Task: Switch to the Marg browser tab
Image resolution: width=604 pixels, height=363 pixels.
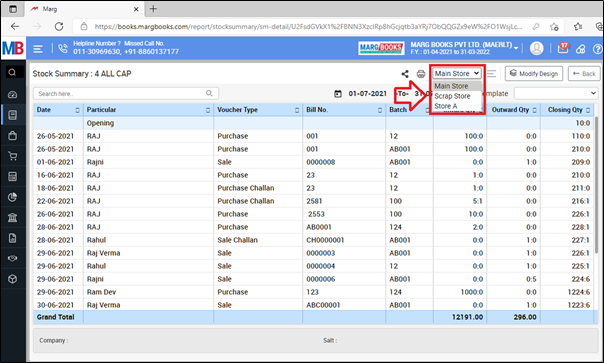Action: pos(85,9)
